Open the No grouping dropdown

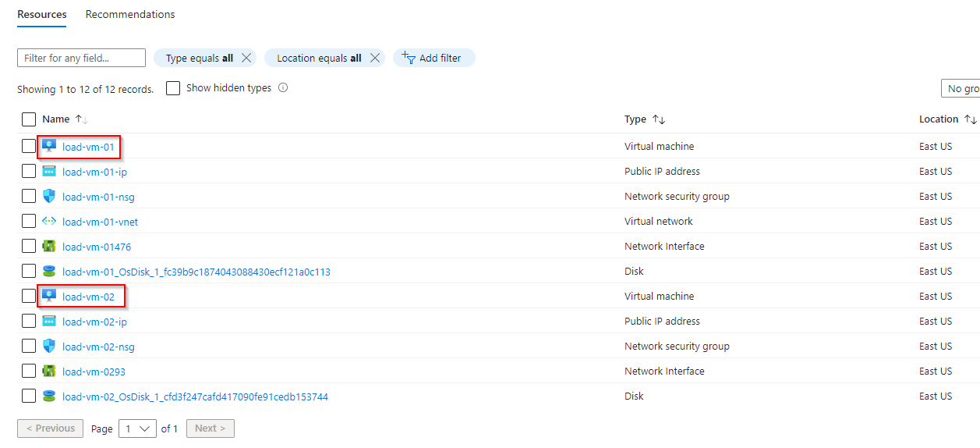(961, 89)
